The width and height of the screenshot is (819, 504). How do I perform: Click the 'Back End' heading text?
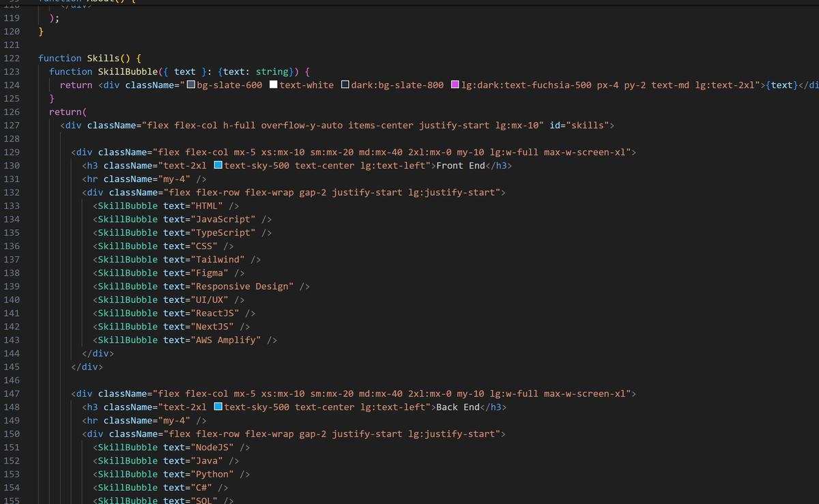pos(458,407)
